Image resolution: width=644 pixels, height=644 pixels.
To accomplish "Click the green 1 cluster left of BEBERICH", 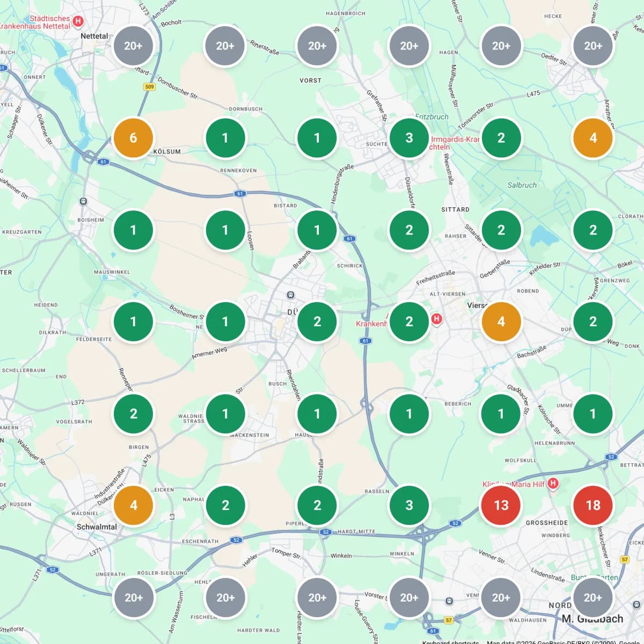I will tap(409, 413).
